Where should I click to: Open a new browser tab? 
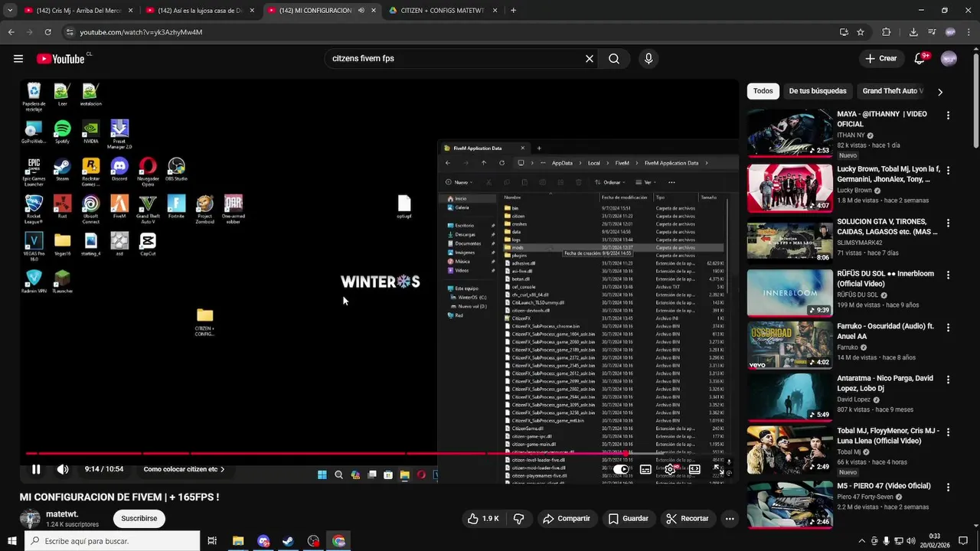coord(513,11)
